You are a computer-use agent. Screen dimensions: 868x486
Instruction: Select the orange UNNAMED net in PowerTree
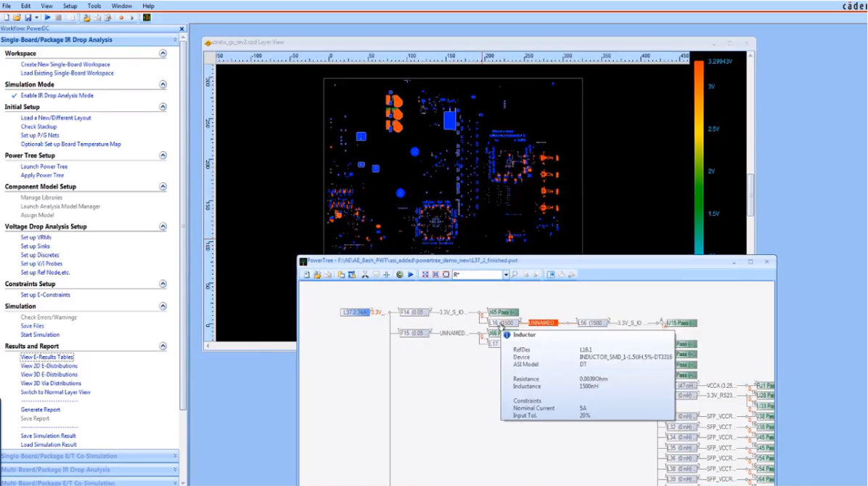(543, 323)
